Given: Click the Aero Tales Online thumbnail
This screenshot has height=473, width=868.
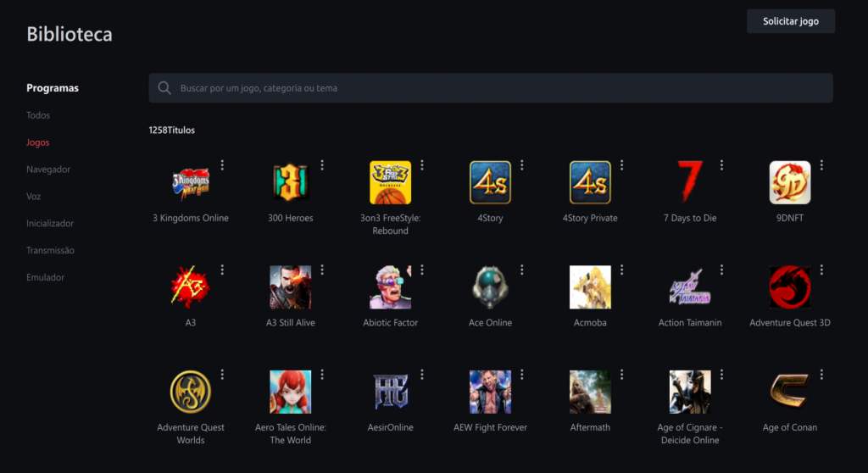Looking at the screenshot, I should point(290,392).
